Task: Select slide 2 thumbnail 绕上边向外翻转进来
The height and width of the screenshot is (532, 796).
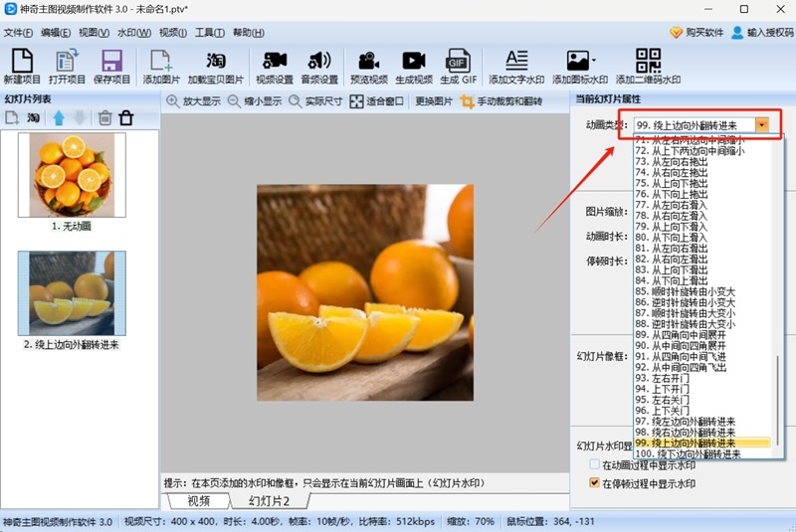Action: (x=72, y=293)
